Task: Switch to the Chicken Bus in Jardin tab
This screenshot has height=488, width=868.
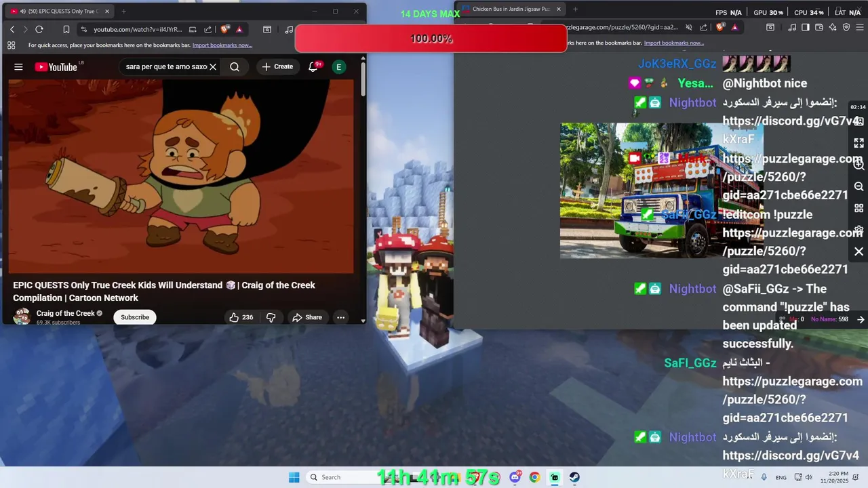Action: point(512,9)
